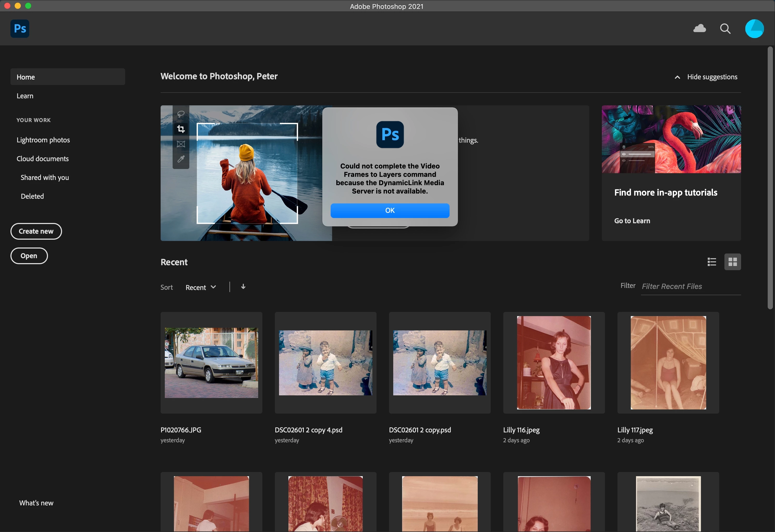Click the search magnifier icon
This screenshot has width=775, height=532.
(725, 29)
